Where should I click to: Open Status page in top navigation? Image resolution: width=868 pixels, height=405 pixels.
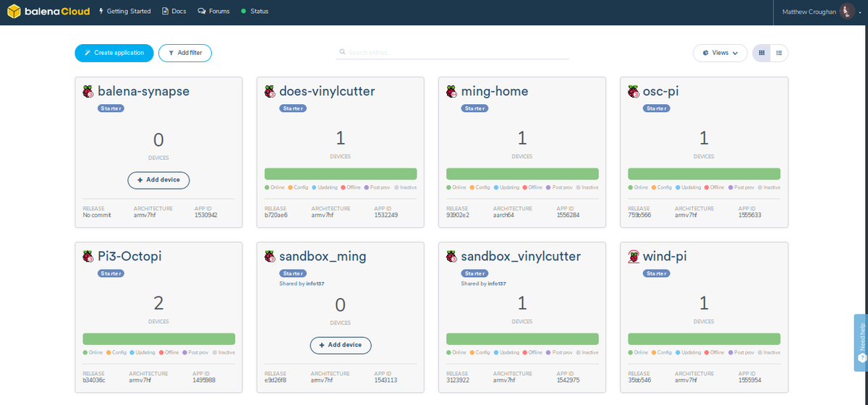[255, 12]
